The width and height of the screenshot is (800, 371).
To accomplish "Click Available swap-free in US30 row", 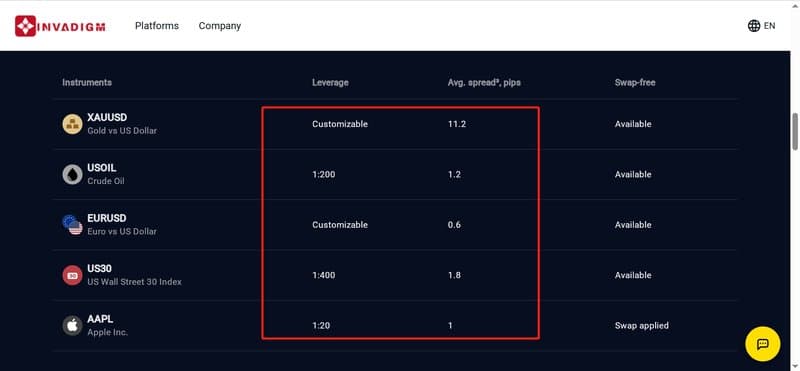I will pyautogui.click(x=633, y=275).
